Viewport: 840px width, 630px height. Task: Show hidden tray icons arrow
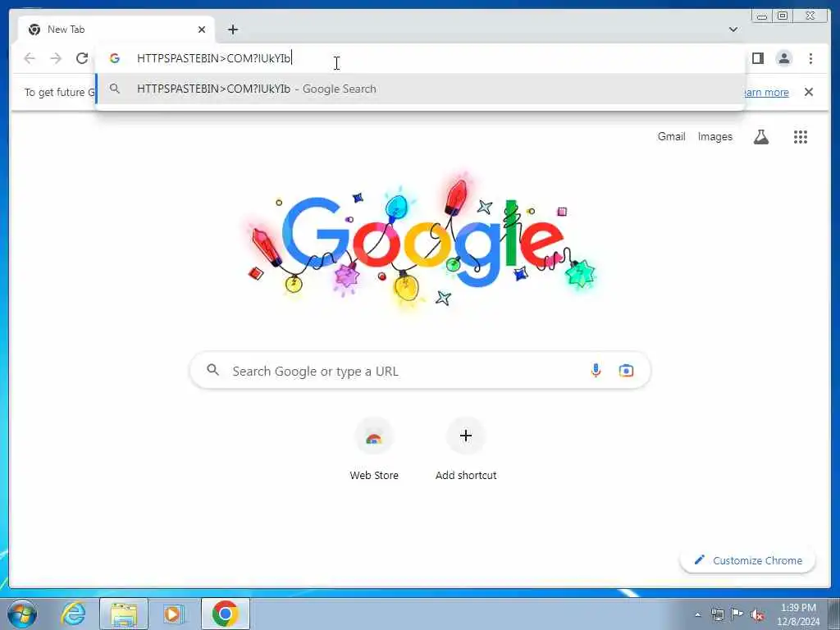(x=697, y=614)
